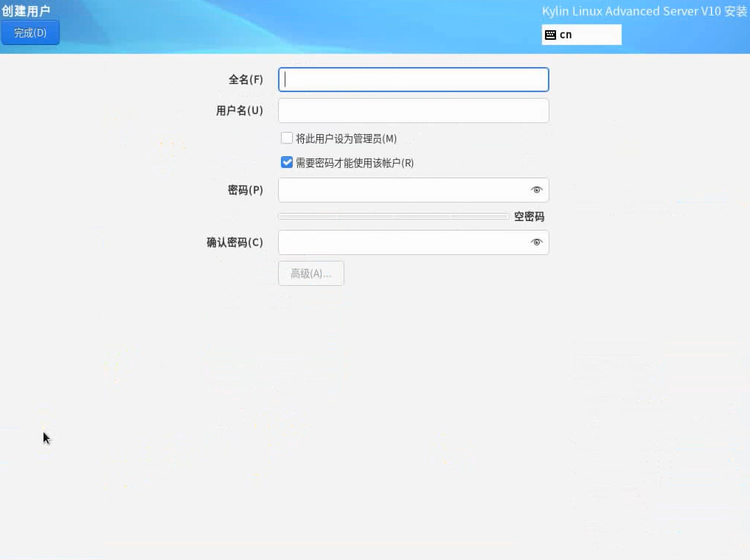Click the 密码(P) label
Viewport: 750px width, 560px height.
click(246, 189)
